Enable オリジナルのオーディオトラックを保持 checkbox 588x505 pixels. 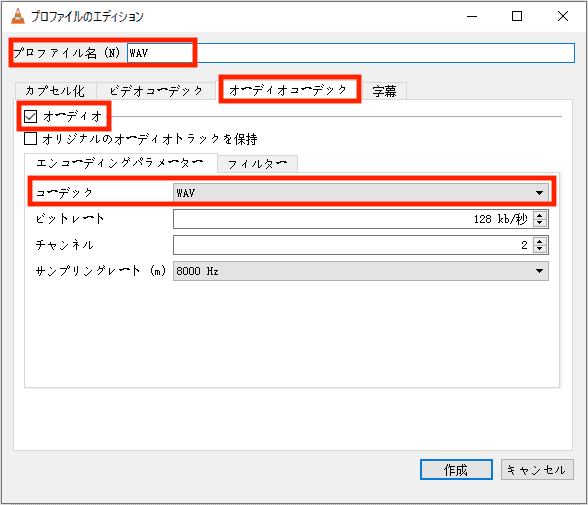30,138
